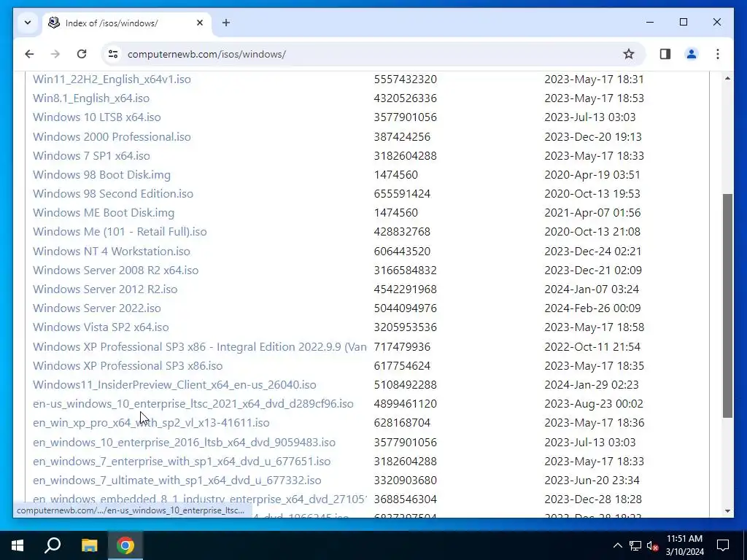Screen dimensions: 747x560
Task: Open Windows XP Professional SP3 x86.iso
Action: coord(128,366)
